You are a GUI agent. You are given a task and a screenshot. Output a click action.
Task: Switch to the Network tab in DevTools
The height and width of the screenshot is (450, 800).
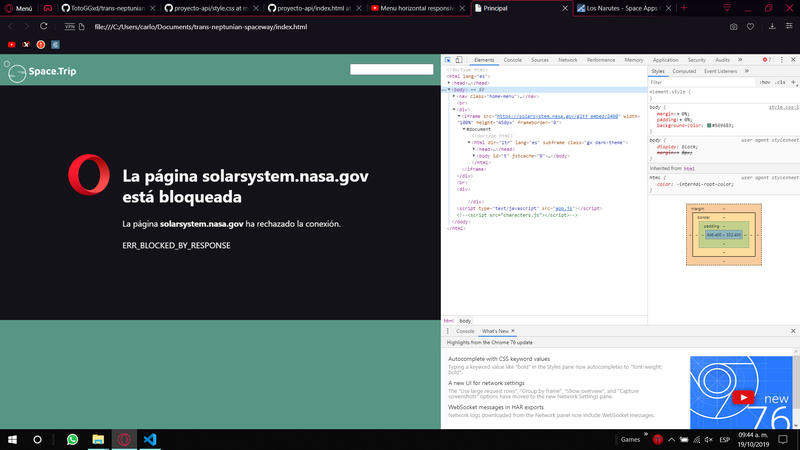(x=567, y=60)
